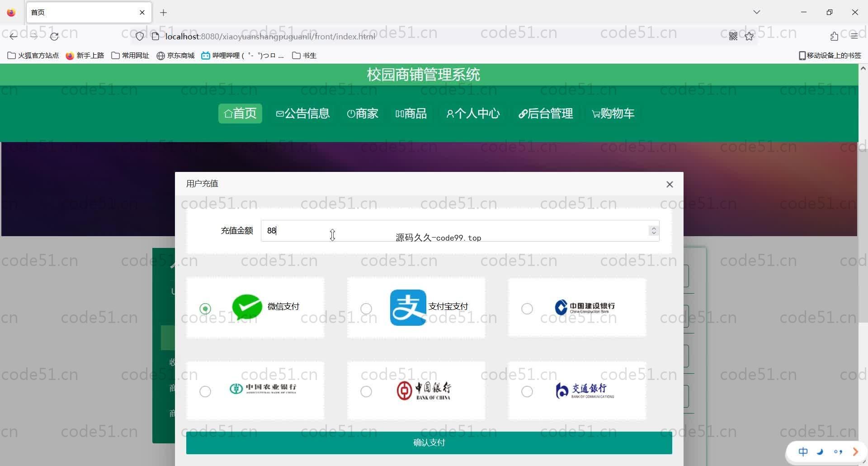Click the Bank of China logo
The height and width of the screenshot is (466, 868).
point(424,390)
